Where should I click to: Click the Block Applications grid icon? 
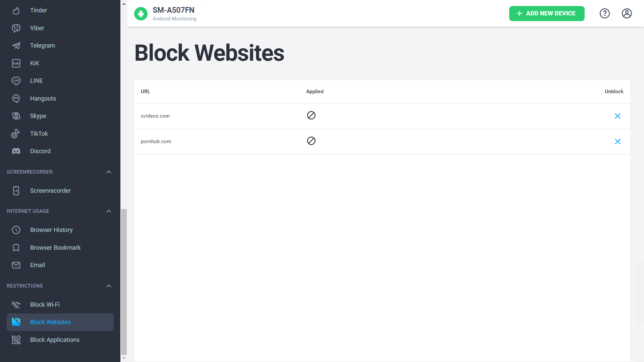click(x=16, y=340)
